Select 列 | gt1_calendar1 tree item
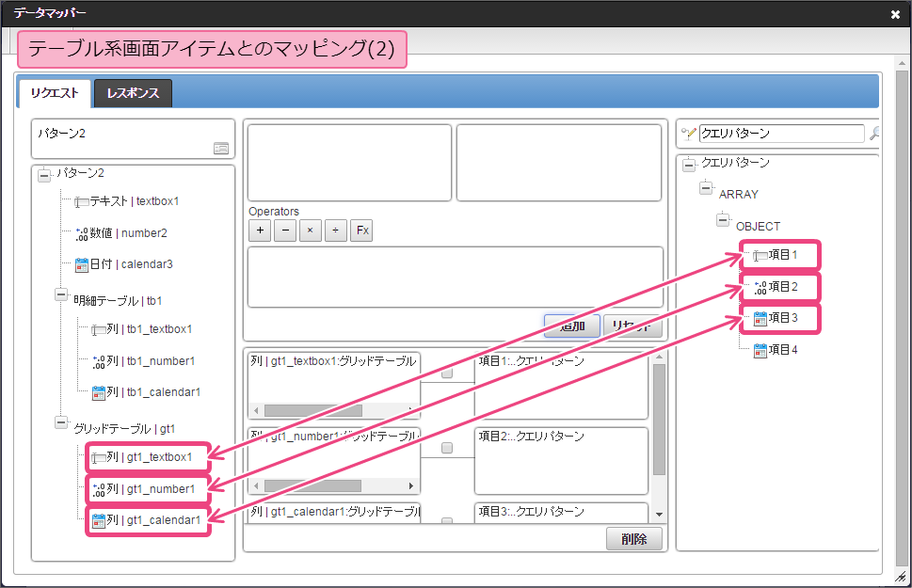 (x=154, y=520)
